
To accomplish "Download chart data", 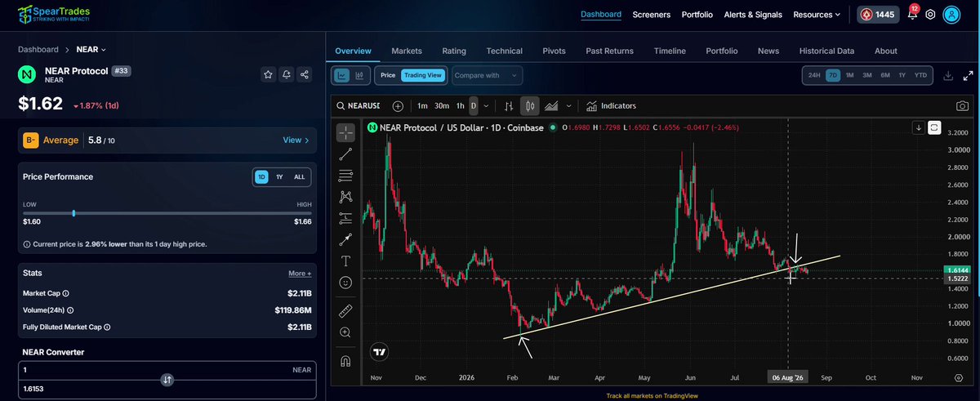I will (948, 75).
